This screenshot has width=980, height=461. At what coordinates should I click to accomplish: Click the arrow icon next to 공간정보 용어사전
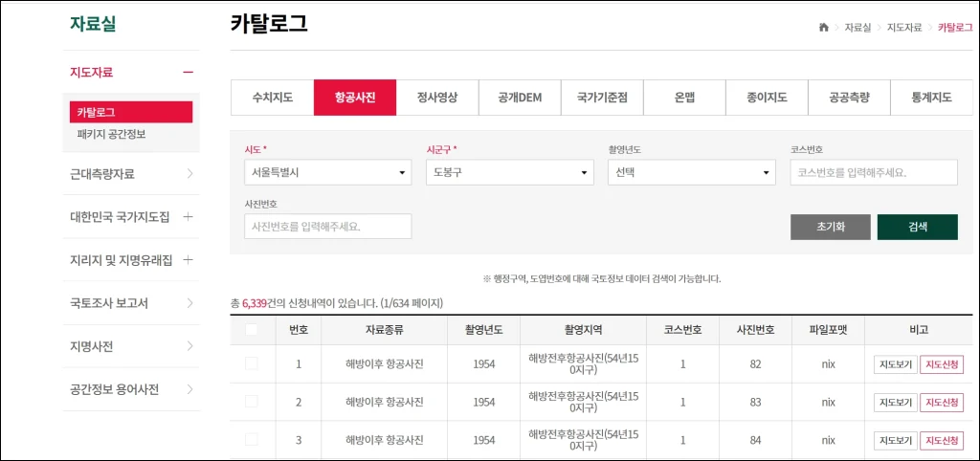[189, 389]
